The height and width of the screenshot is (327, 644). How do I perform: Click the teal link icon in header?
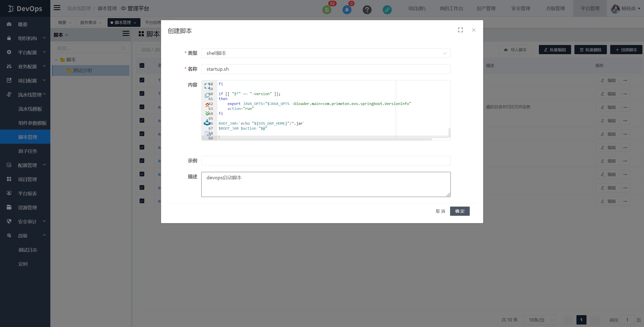387,10
